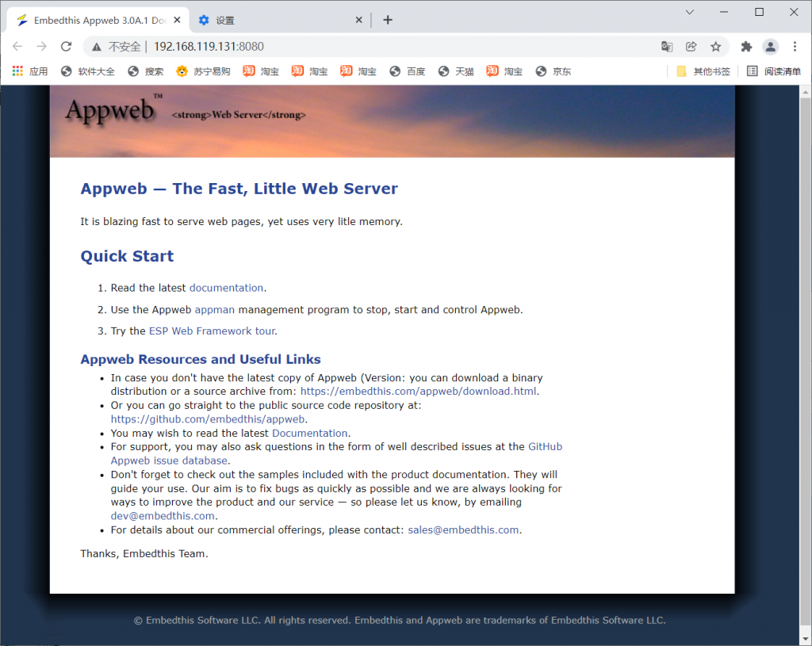Viewport: 812px width, 646px height.
Task: Click the "It is blazing fast" intro sentence
Action: 241,222
